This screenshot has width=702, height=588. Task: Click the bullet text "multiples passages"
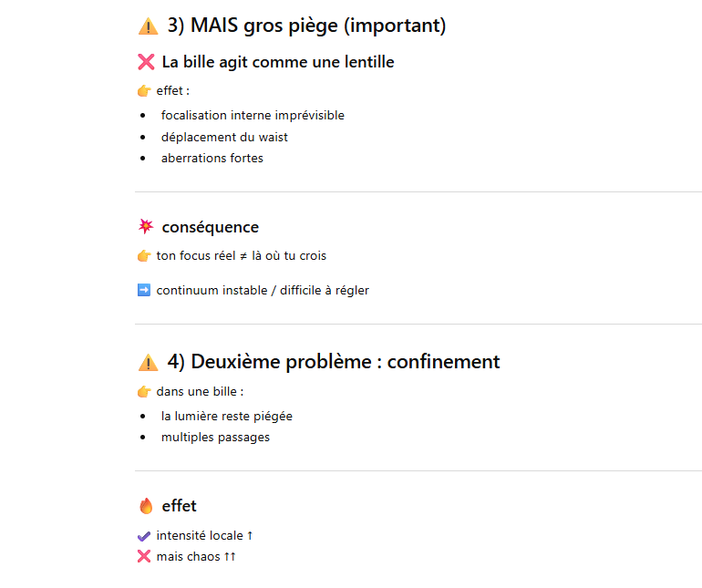pos(215,437)
